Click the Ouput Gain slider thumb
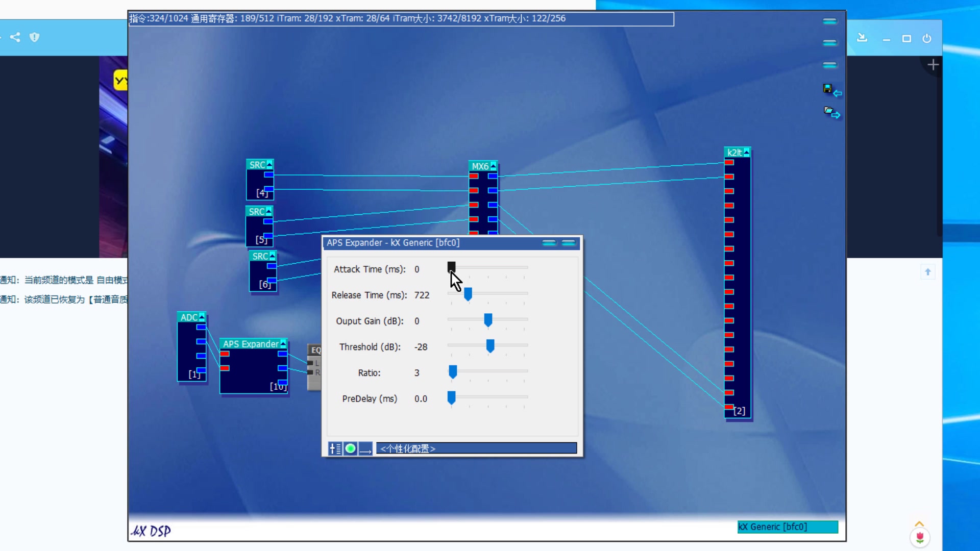Image resolution: width=980 pixels, height=551 pixels. tap(488, 320)
